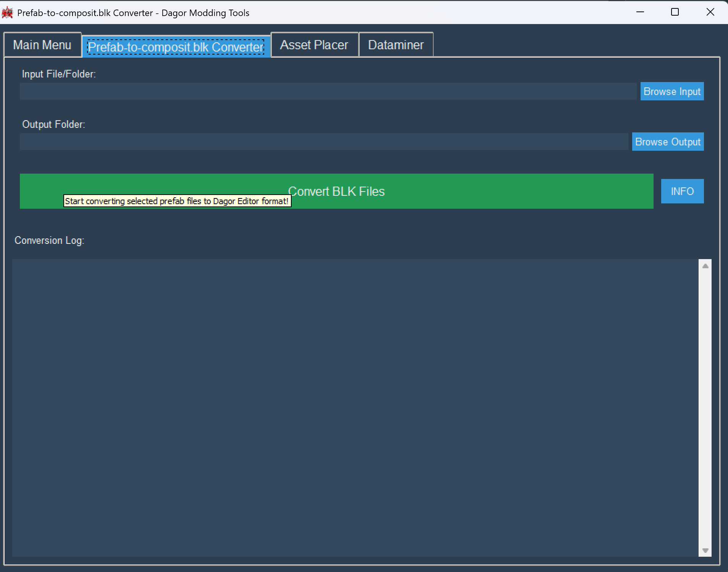Open the Asset Placer tab
The height and width of the screenshot is (572, 728).
pos(314,45)
